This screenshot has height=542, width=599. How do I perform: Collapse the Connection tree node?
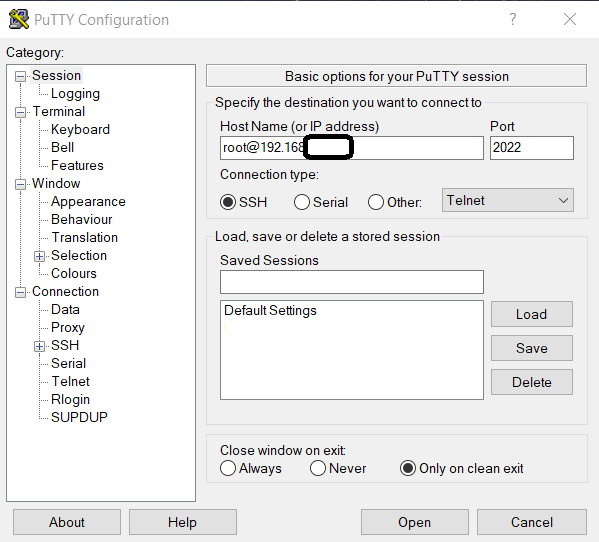tap(20, 292)
